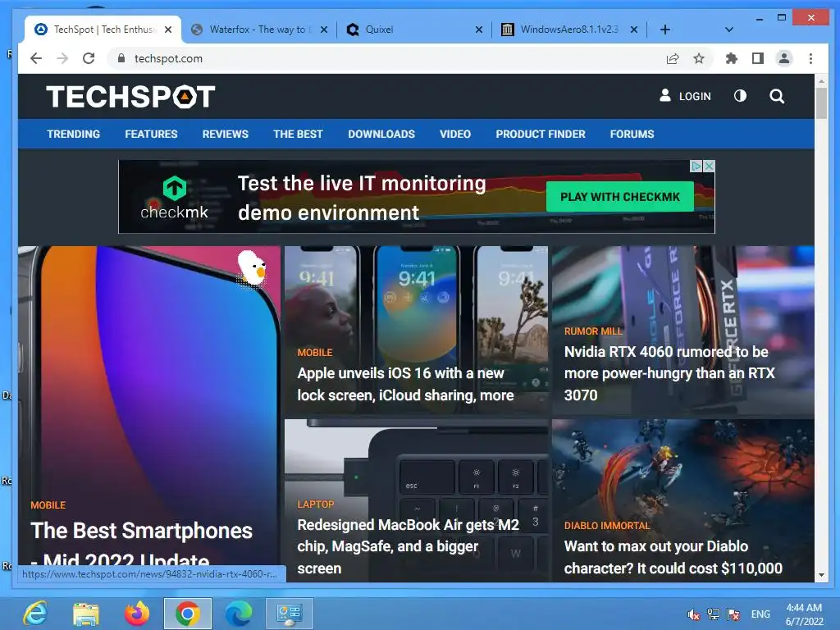Open TechSpot search magnifier

777,96
